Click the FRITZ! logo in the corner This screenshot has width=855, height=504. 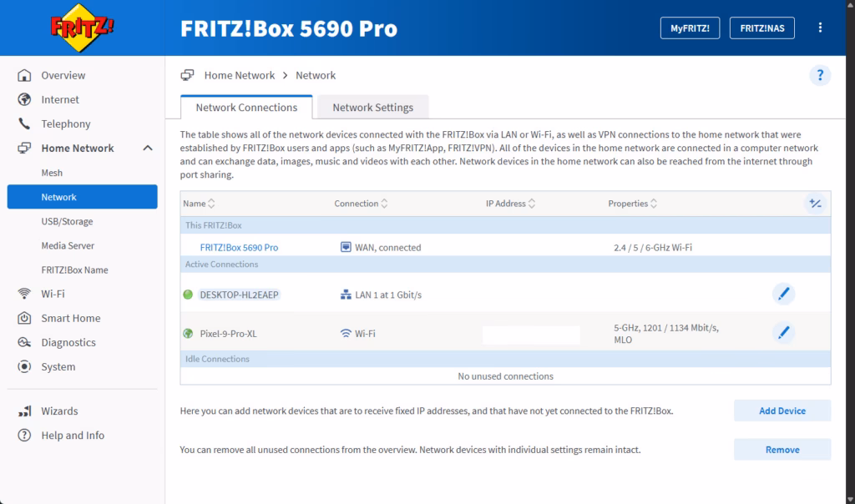(82, 28)
